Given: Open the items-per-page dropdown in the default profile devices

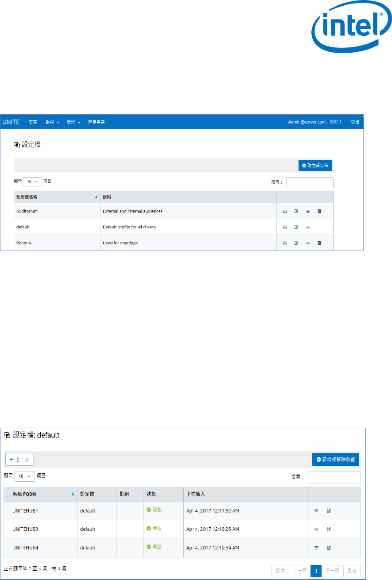Looking at the screenshot, I should click(24, 476).
